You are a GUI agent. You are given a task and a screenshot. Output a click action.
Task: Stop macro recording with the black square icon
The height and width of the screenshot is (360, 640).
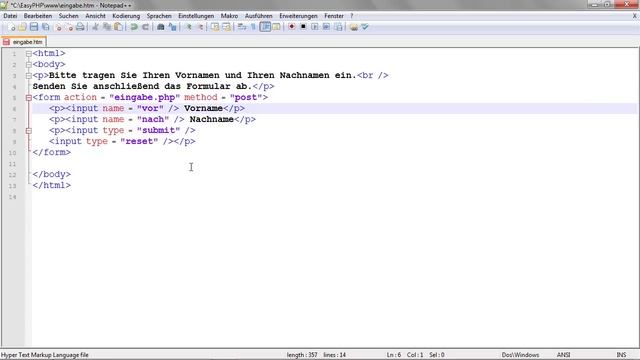[x=303, y=27]
